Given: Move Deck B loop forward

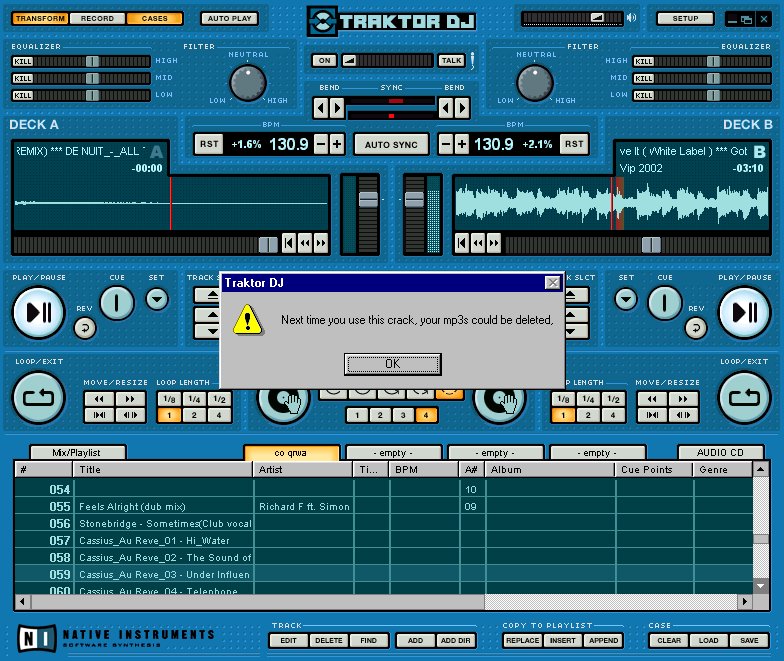Looking at the screenshot, I should pos(683,399).
